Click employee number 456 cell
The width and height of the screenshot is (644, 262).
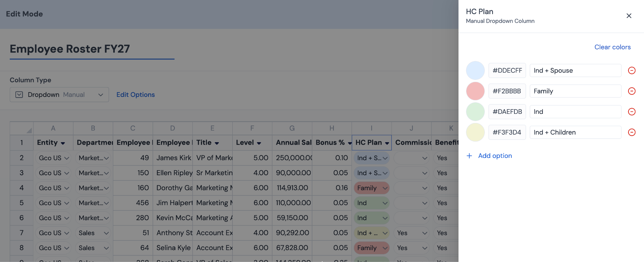click(133, 203)
